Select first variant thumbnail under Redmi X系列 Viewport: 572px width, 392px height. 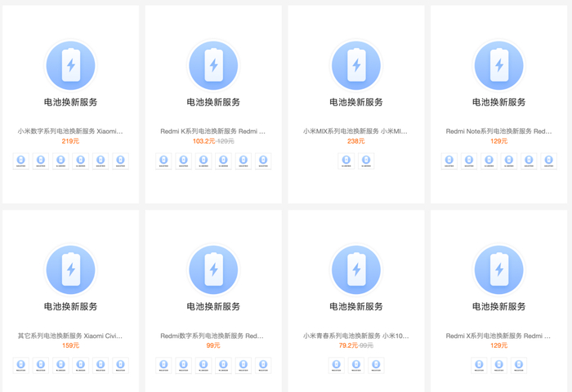coord(479,365)
